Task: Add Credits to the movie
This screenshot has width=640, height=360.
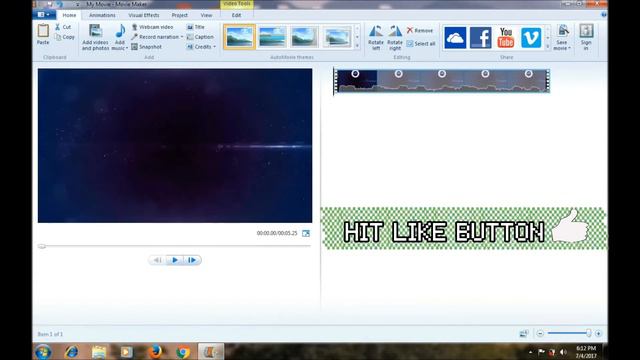Action: click(x=200, y=47)
